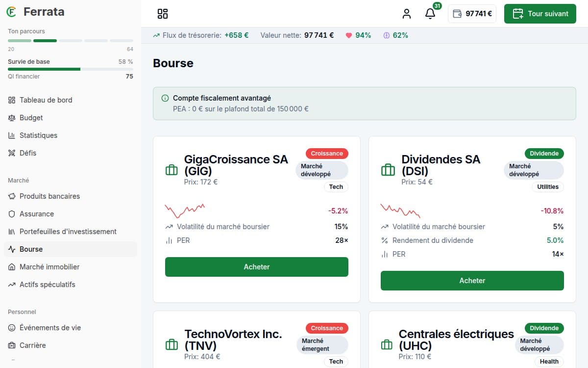Click the percent icon beside Rendement du dividende

(x=385, y=240)
